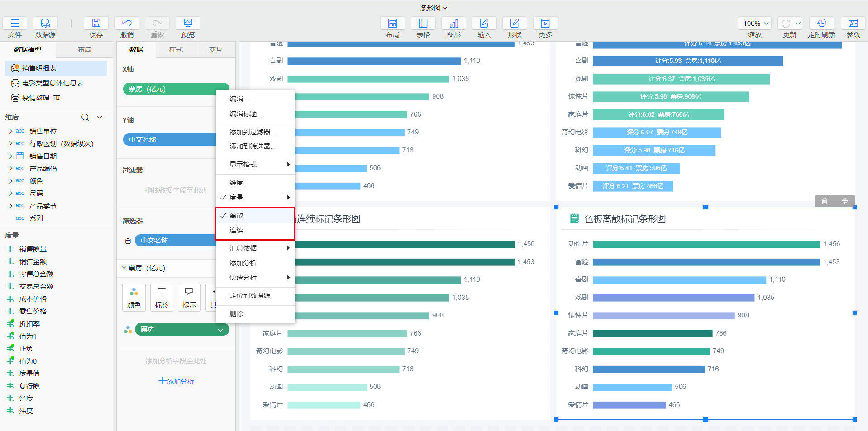Open the 条形图 title dropdown
This screenshot has height=431, width=868.
tap(434, 8)
